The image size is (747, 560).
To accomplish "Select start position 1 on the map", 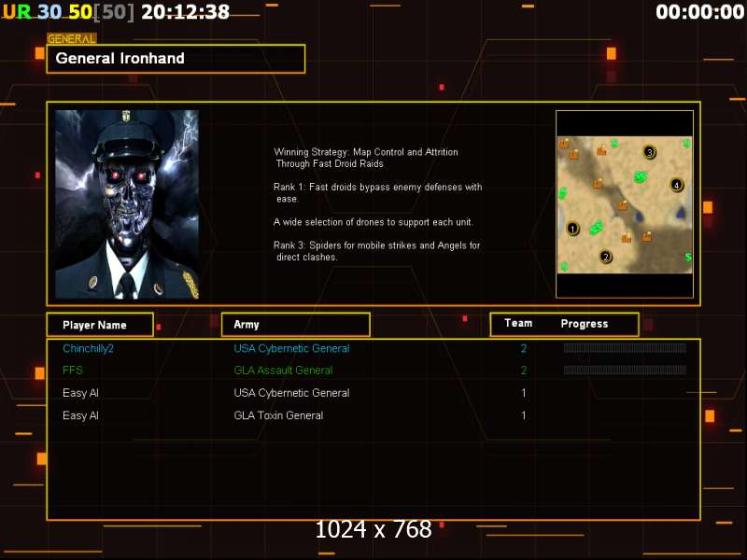I will point(572,229).
